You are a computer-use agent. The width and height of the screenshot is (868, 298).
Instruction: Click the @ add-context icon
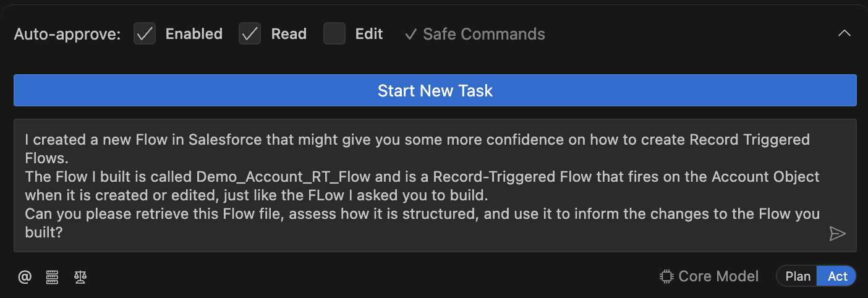tap(25, 277)
